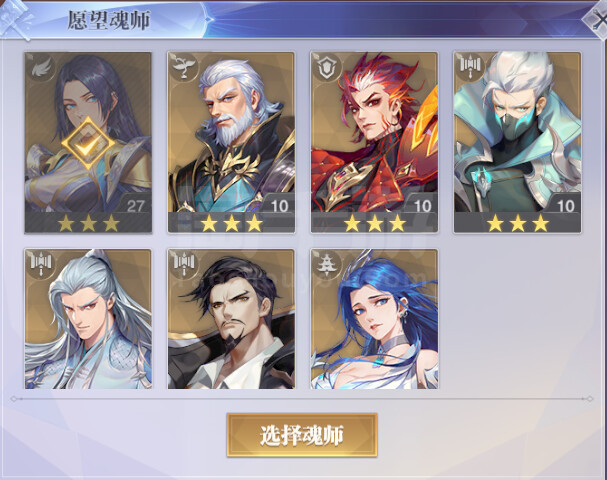Click the weapon class icon on masked card
This screenshot has width=607, height=480.
pos(470,66)
